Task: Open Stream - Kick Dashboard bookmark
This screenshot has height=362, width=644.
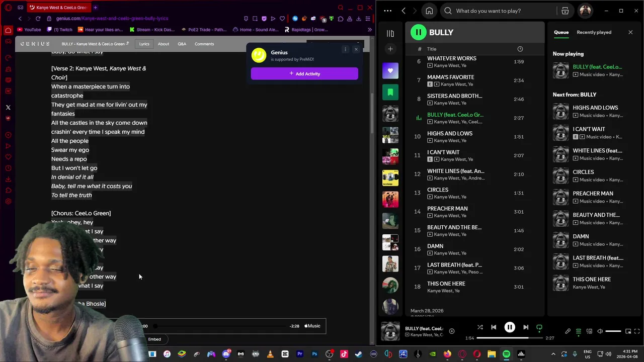Action: [152, 30]
